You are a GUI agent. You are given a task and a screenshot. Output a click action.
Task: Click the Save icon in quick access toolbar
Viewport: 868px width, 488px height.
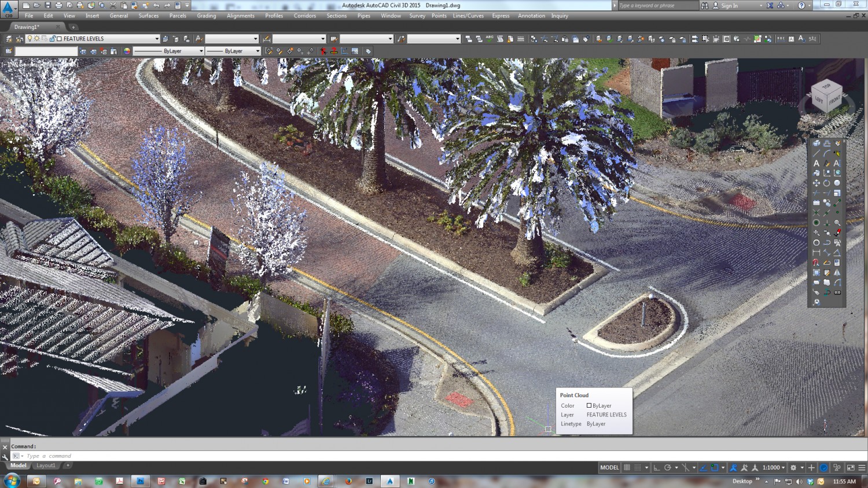pos(47,5)
